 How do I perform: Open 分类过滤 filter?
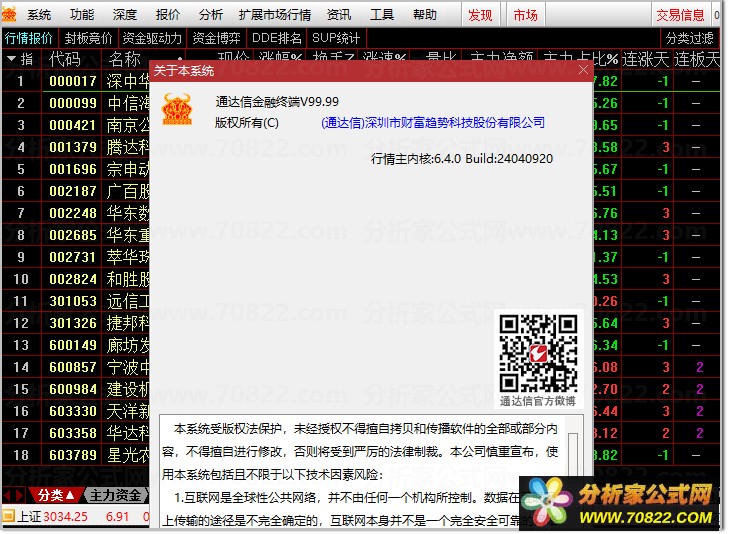[689, 38]
